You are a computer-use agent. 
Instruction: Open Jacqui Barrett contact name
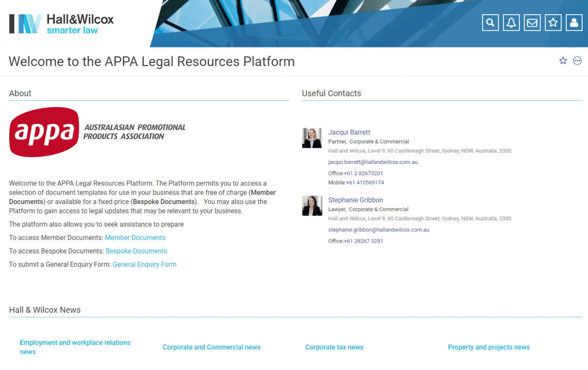[349, 132]
